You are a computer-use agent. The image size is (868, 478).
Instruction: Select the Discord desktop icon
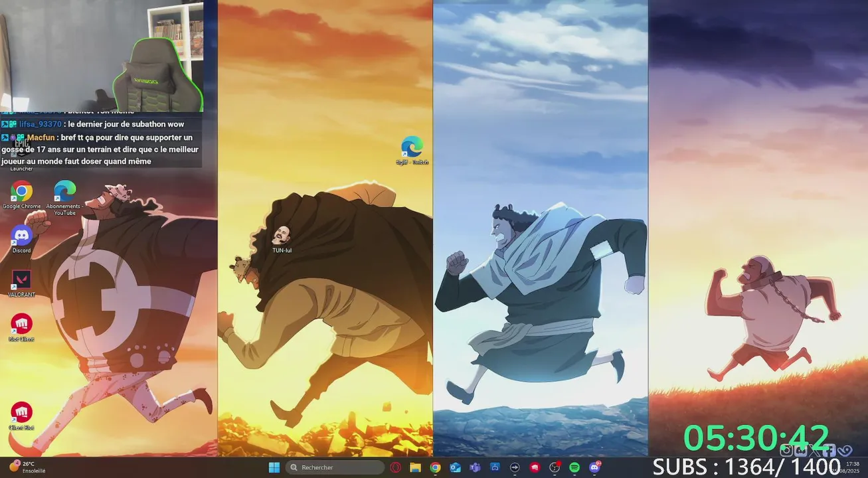click(21, 238)
